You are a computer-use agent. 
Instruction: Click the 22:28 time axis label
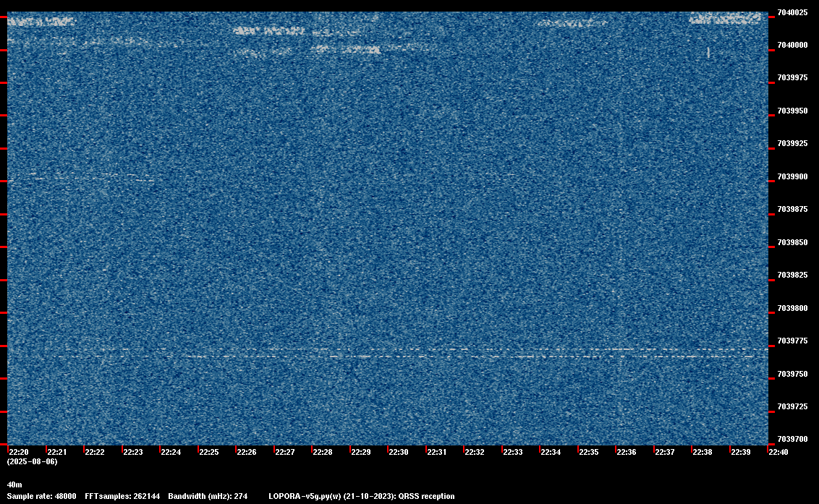click(x=322, y=452)
